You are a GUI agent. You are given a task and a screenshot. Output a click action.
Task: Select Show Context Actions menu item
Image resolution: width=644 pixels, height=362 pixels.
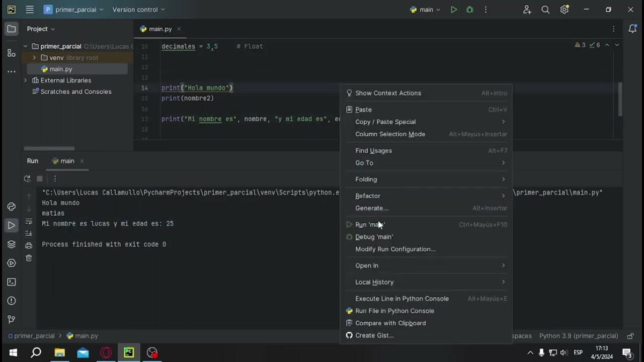pyautogui.click(x=426, y=93)
